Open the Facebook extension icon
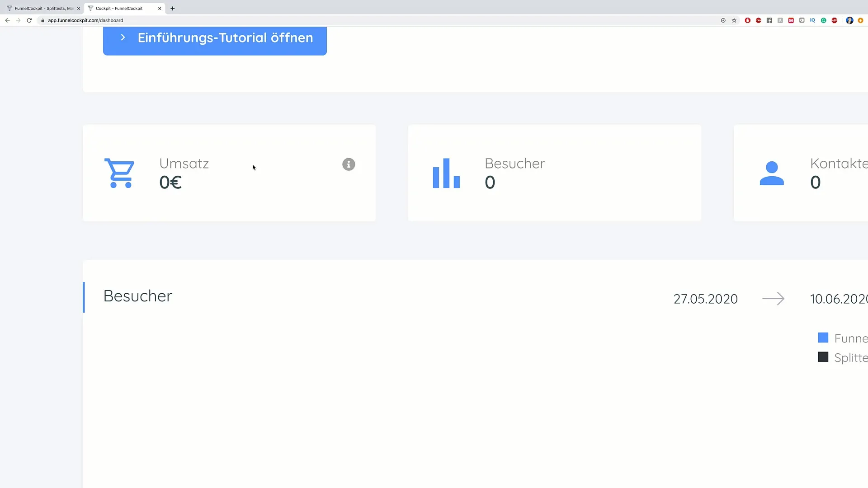This screenshot has width=868, height=488. coord(769,20)
